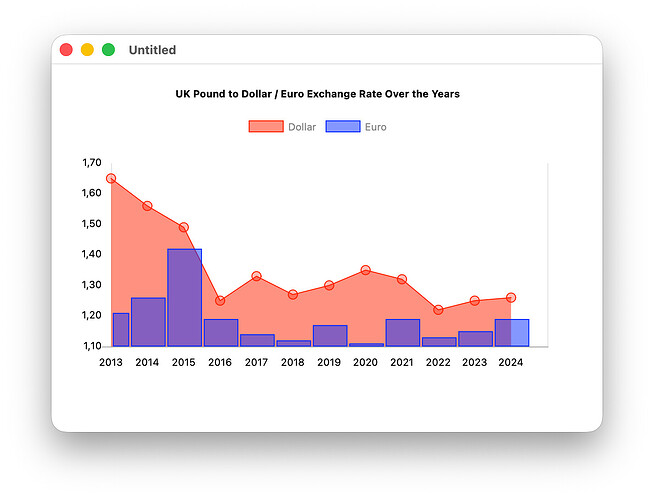Click the 2024 Dollar data point
This screenshot has height=500, width=654.
tap(511, 298)
